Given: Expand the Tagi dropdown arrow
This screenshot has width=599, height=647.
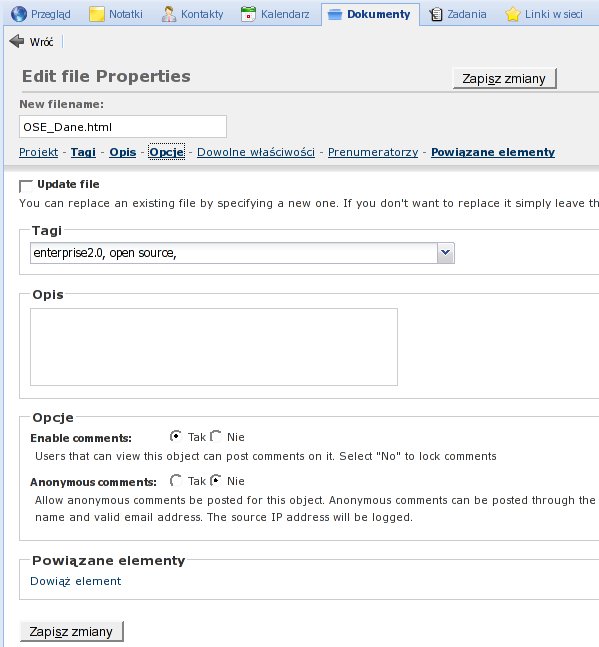Looking at the screenshot, I should tap(446, 253).
